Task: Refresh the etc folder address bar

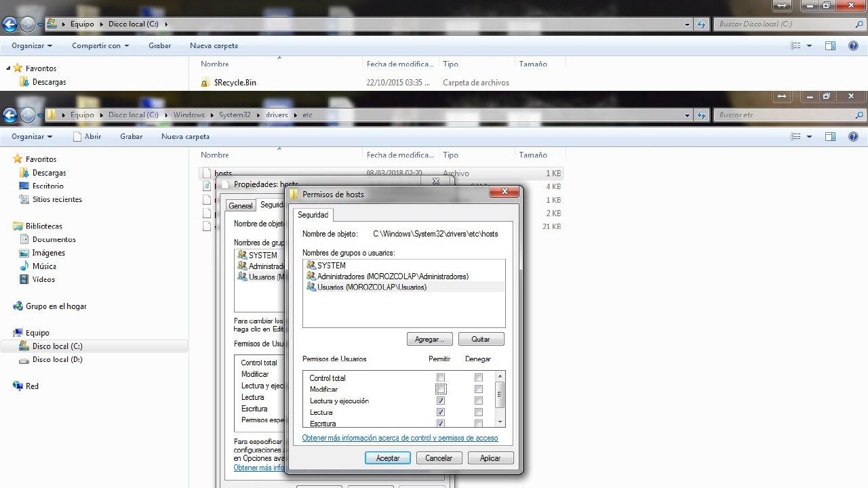Action: click(x=701, y=115)
